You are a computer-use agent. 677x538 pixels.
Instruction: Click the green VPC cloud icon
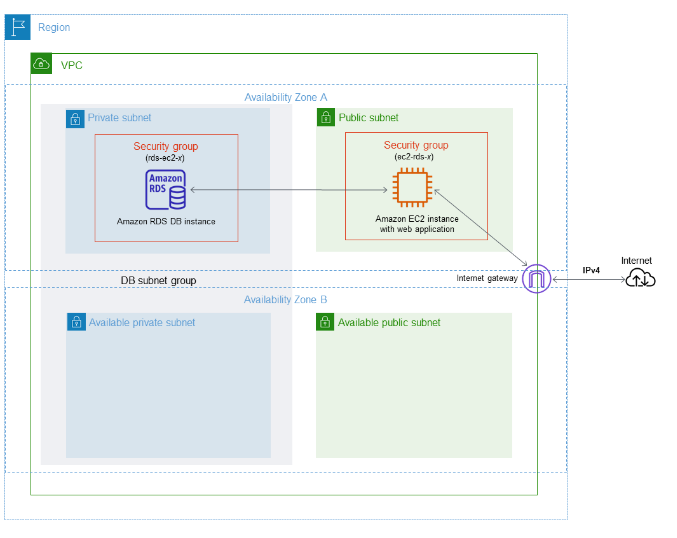pyautogui.click(x=41, y=64)
